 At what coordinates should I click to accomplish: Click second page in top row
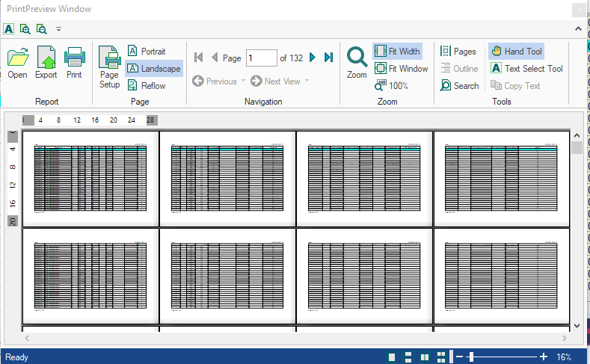tap(227, 179)
